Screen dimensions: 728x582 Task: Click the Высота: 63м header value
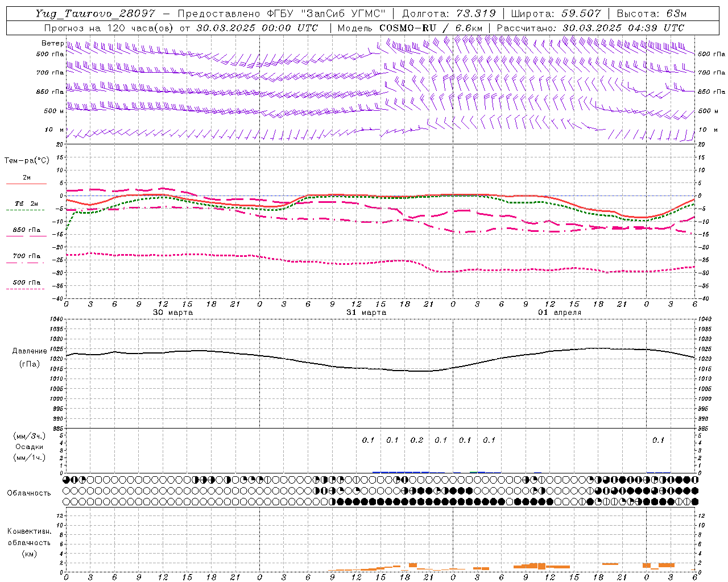point(652,14)
